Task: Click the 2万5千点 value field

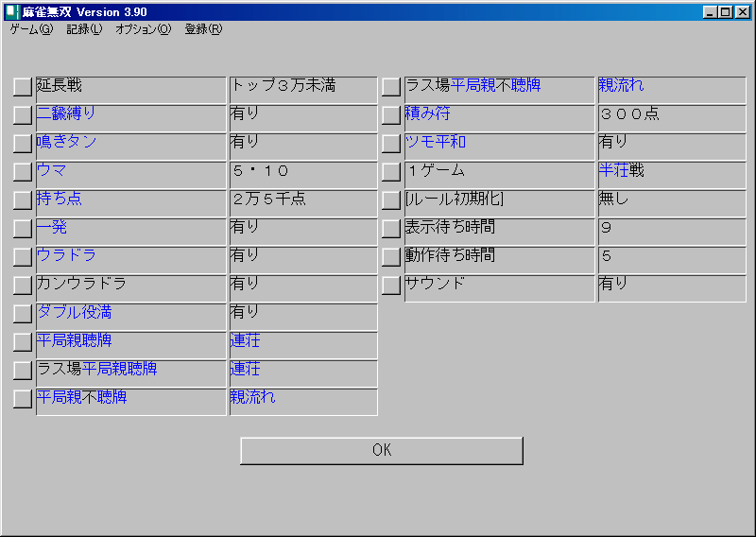Action: coord(303,203)
